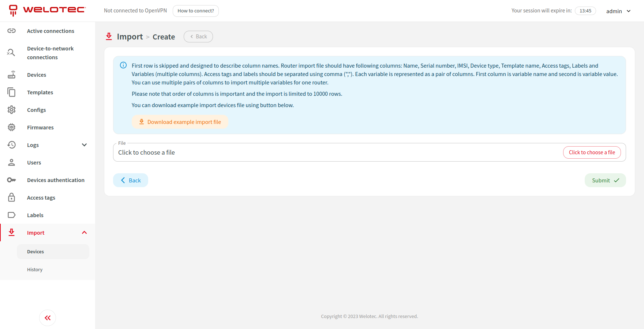Click the Firmwares chip icon
Screen dimensions: 644x329
click(x=12, y=127)
